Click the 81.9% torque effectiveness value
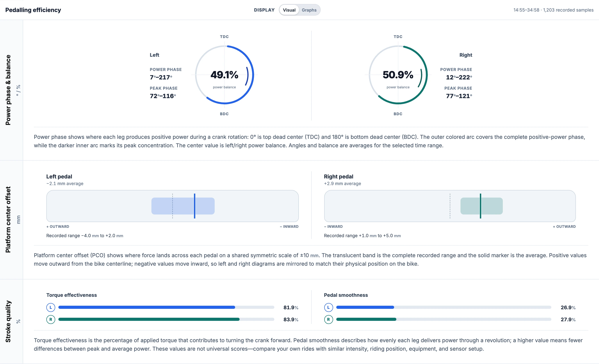The width and height of the screenshot is (599, 364). [291, 308]
